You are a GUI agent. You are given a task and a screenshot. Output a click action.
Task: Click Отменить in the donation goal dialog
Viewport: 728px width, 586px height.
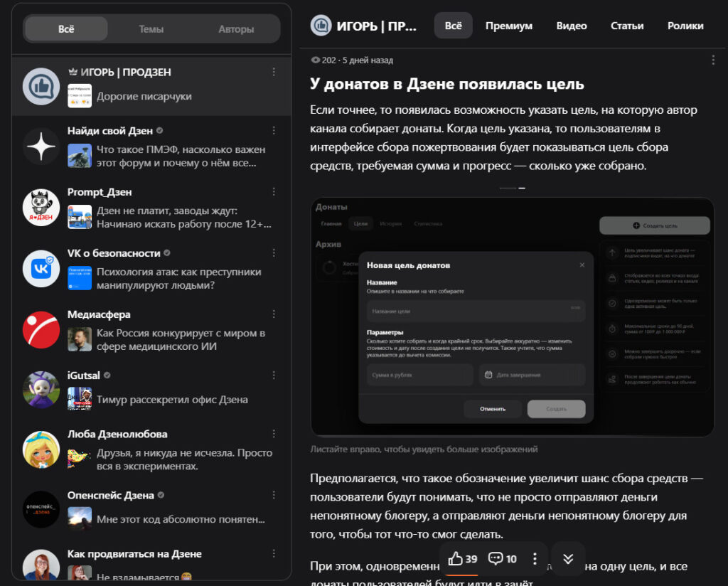click(x=493, y=409)
